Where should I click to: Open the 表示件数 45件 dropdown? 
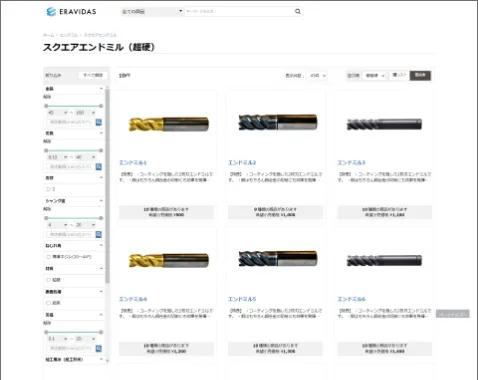tap(317, 76)
